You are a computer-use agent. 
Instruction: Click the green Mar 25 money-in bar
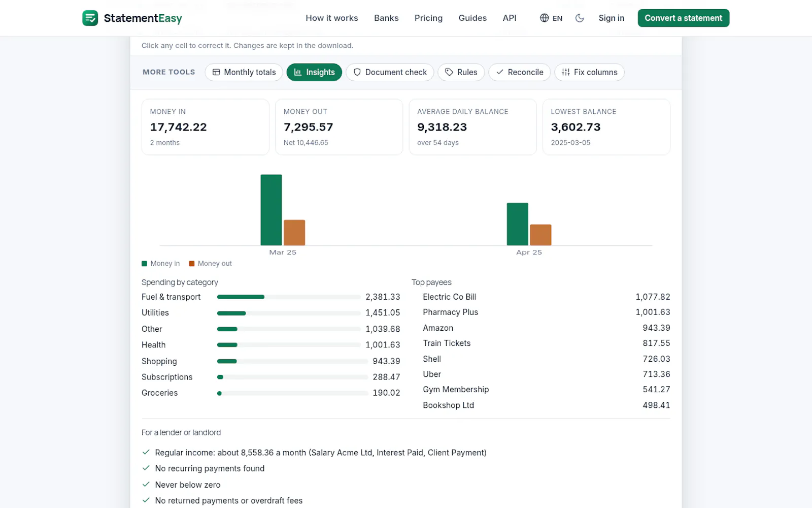pos(271,210)
